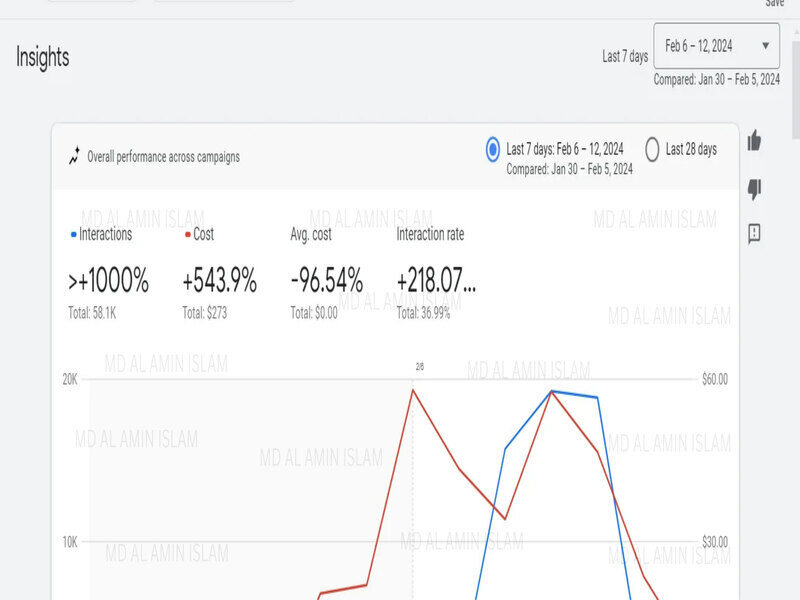Select the Last 28 days radio button
800x600 pixels.
point(652,149)
